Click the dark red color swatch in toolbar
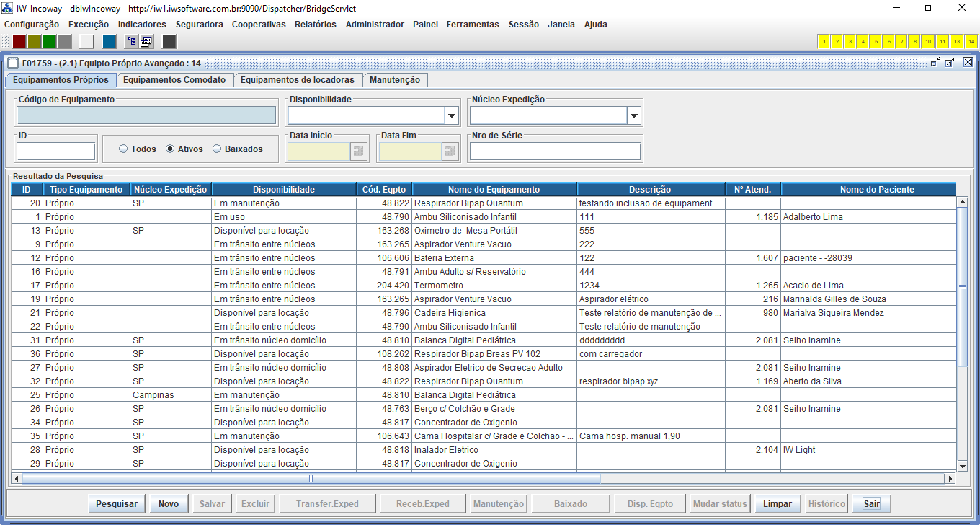The height and width of the screenshot is (525, 980). tap(20, 41)
